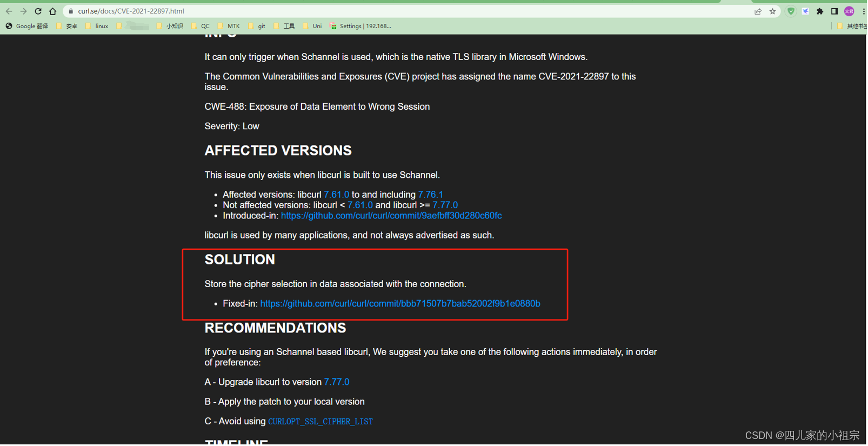Click the 'The Common Vulnerabilities and Exposures' paragraph
This screenshot has width=868, height=446.
pos(420,82)
